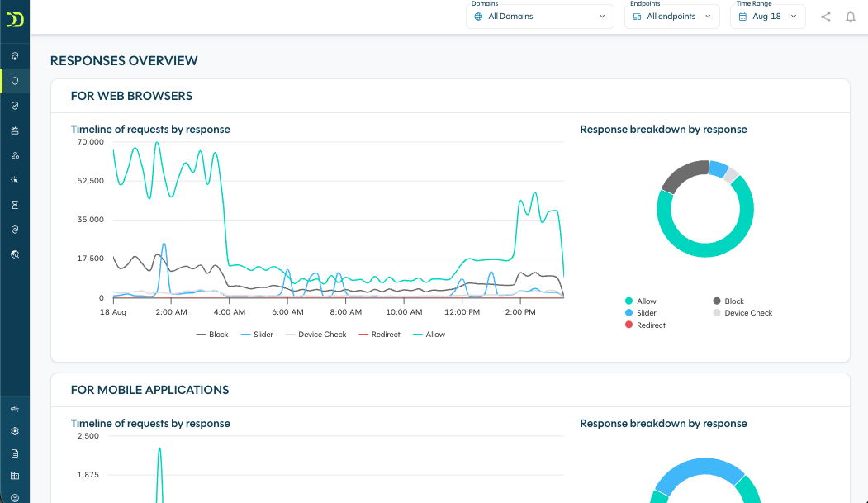Open the Aug 18 time range dropdown

(x=768, y=17)
